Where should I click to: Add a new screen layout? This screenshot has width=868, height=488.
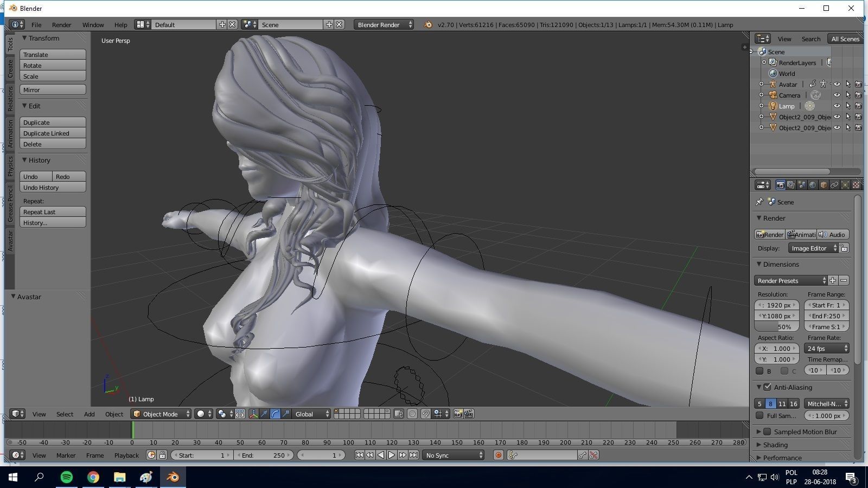pyautogui.click(x=222, y=24)
